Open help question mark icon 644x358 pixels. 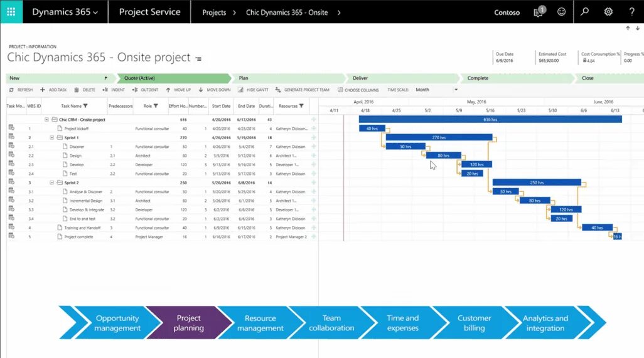[x=631, y=12]
